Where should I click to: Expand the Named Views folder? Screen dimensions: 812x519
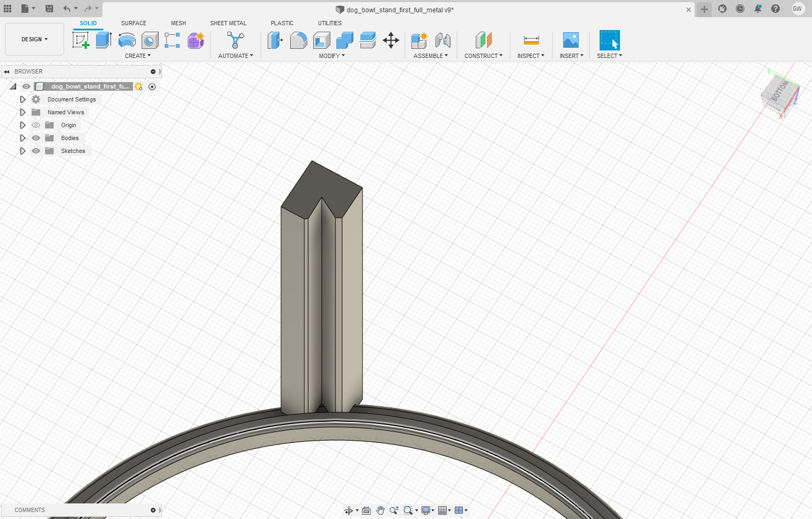click(x=23, y=112)
